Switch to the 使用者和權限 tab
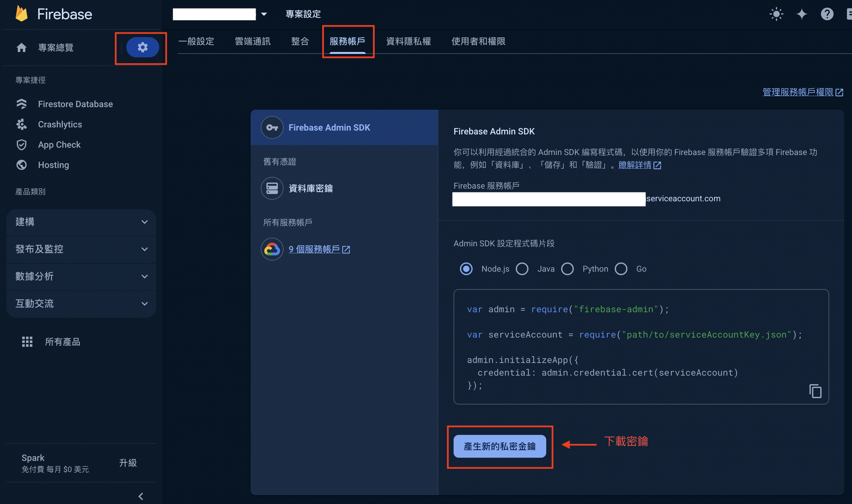The image size is (852, 504). 478,42
